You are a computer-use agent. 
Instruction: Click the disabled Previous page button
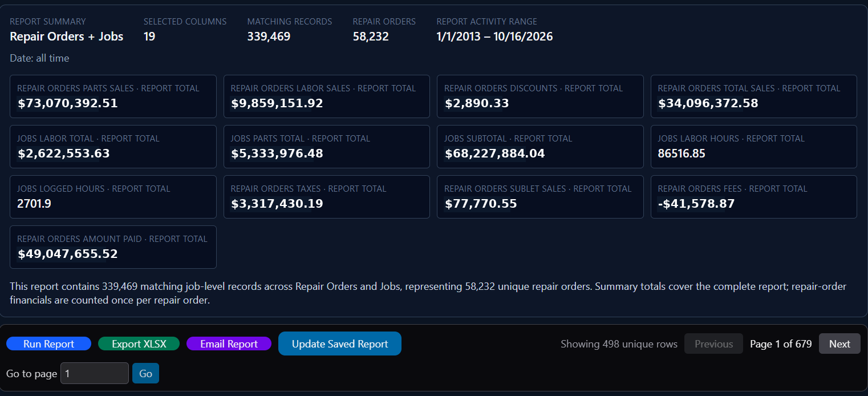pos(713,344)
